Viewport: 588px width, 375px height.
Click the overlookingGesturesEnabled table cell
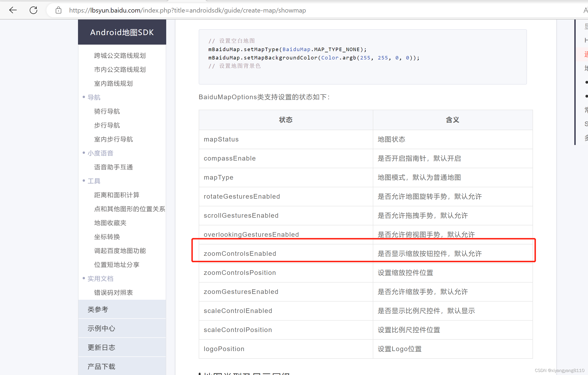click(286, 235)
